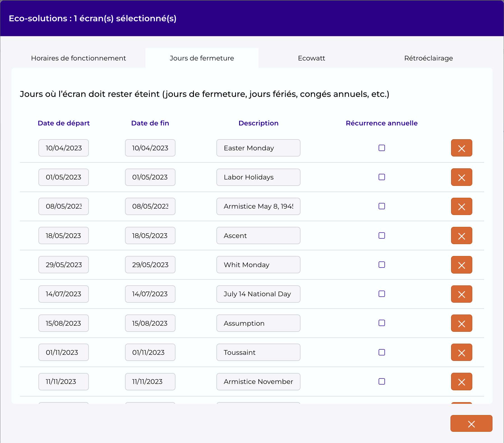The image size is (504, 443).
Task: Remove the Labor Holidays entry
Action: coord(461,177)
